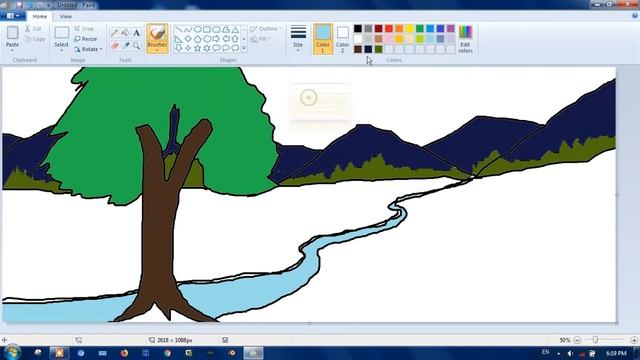
Task: Select the Eraser tool
Action: 115,46
